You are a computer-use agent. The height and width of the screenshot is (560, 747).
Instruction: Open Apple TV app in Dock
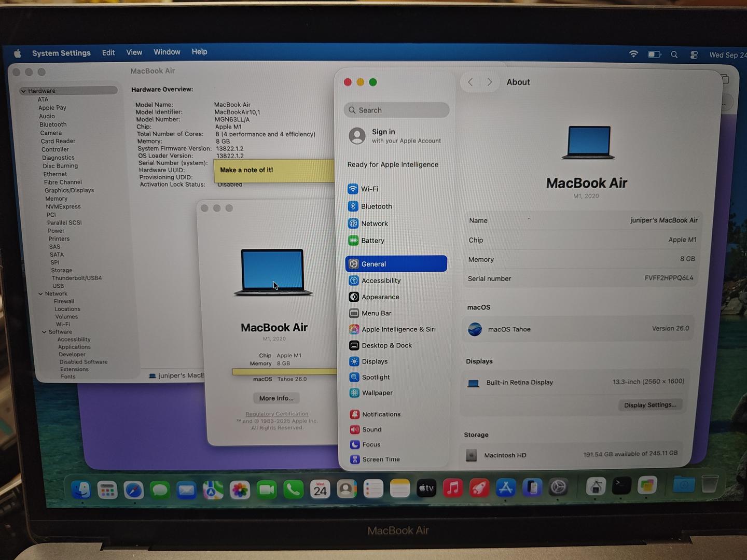(426, 488)
